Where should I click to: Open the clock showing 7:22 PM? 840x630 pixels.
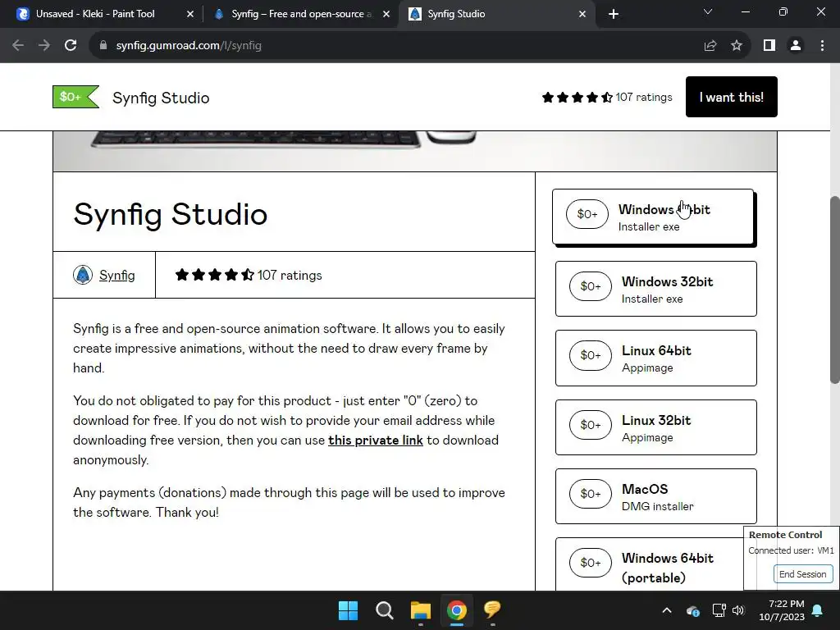pos(782,610)
